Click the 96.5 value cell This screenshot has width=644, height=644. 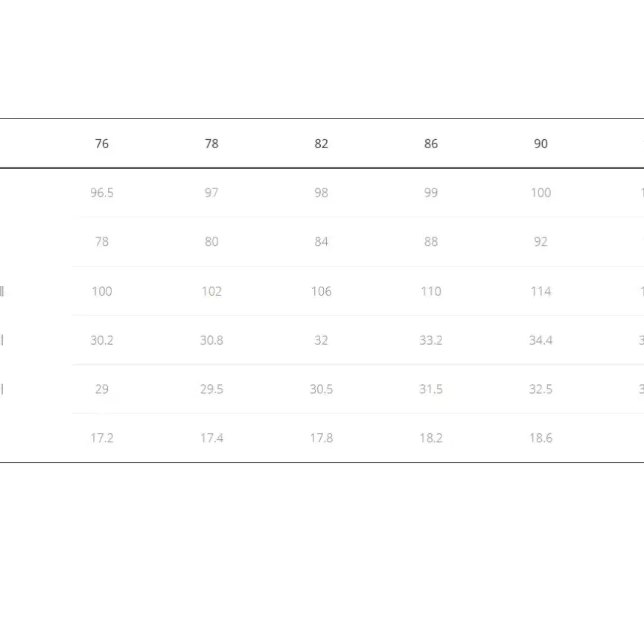pyautogui.click(x=102, y=193)
